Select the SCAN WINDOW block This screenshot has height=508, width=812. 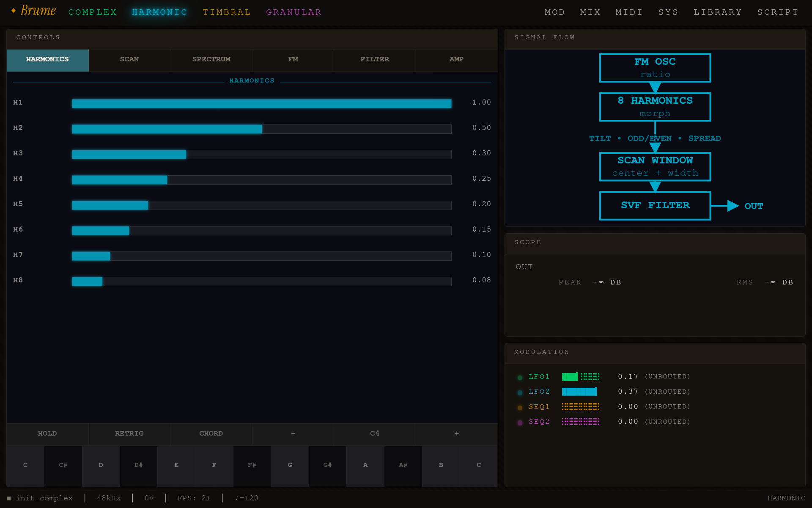[x=655, y=166]
